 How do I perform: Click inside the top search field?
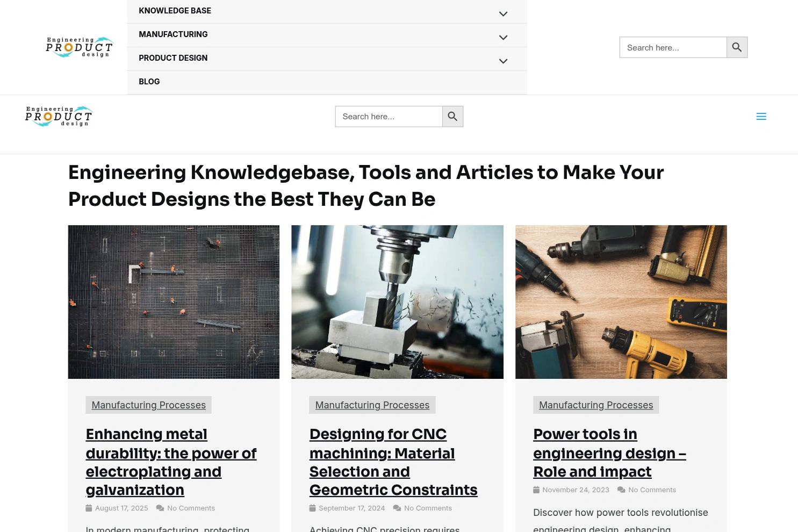point(672,47)
